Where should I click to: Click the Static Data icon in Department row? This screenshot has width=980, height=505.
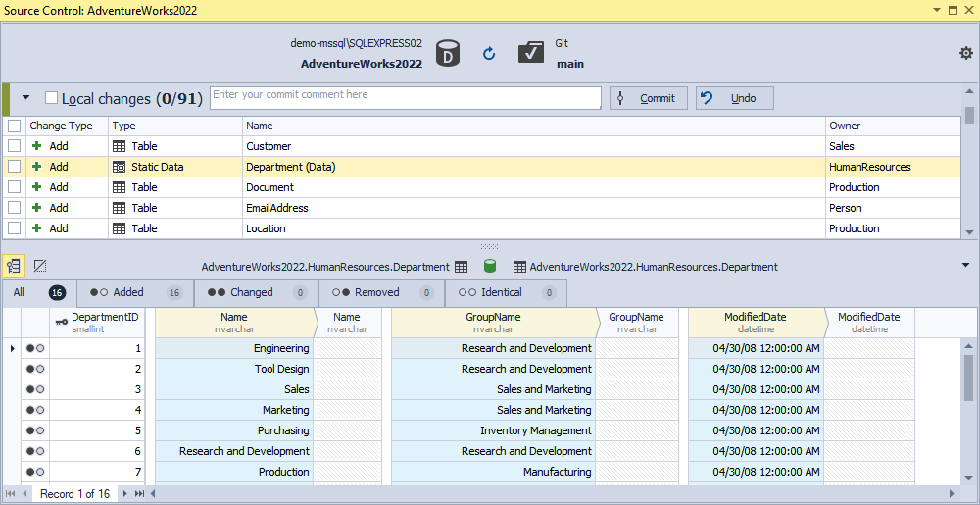pos(119,167)
